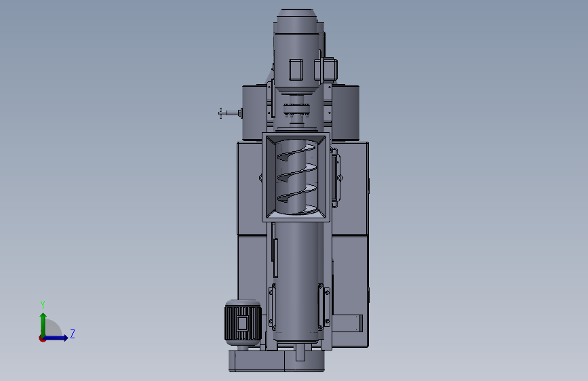588x381 pixels.
Task: Click the "Y" axis label of the triad
Action: [x=43, y=304]
